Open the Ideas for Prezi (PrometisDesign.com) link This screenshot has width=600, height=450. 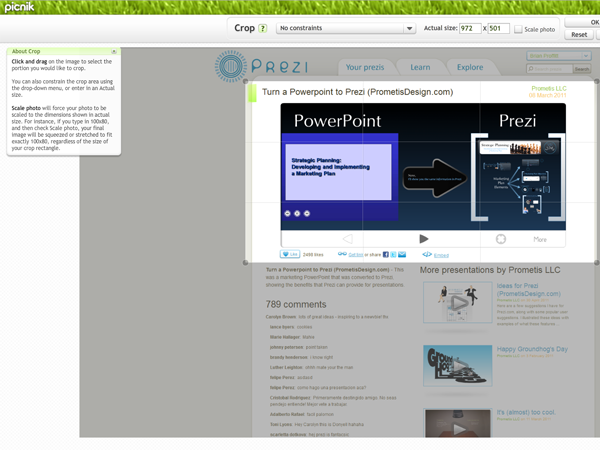coord(528,290)
